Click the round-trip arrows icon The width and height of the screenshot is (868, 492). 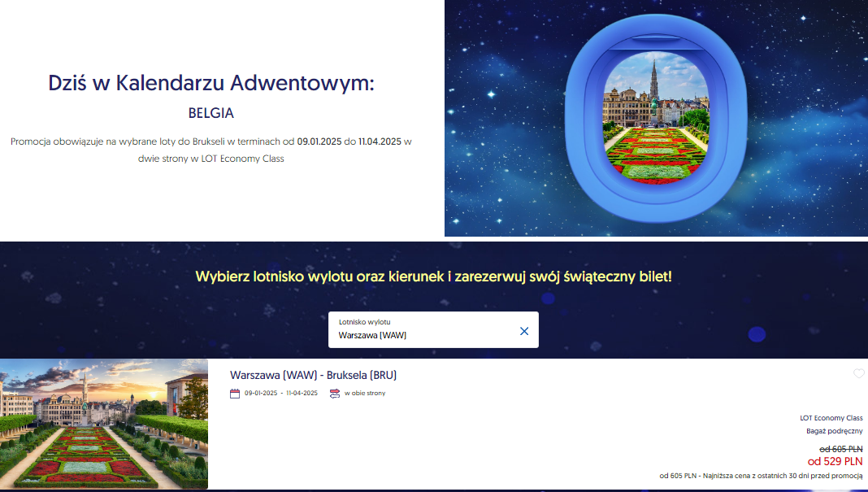coord(334,394)
